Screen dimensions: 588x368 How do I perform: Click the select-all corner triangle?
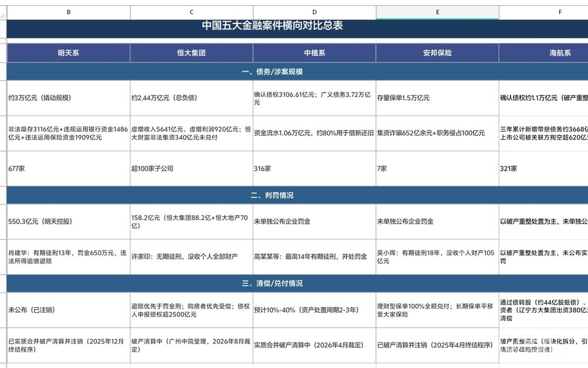(3, 15)
